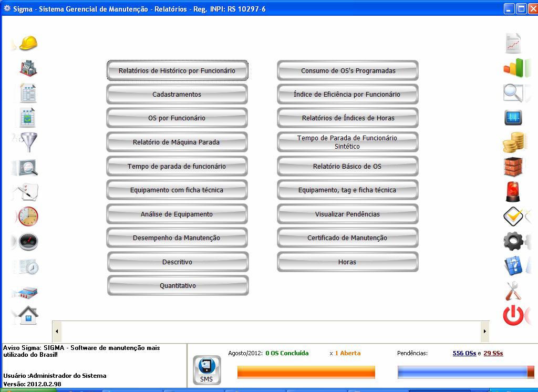Screen dimensions: 538x392
Task: Click the colored bar chart icon
Action: click(x=513, y=68)
